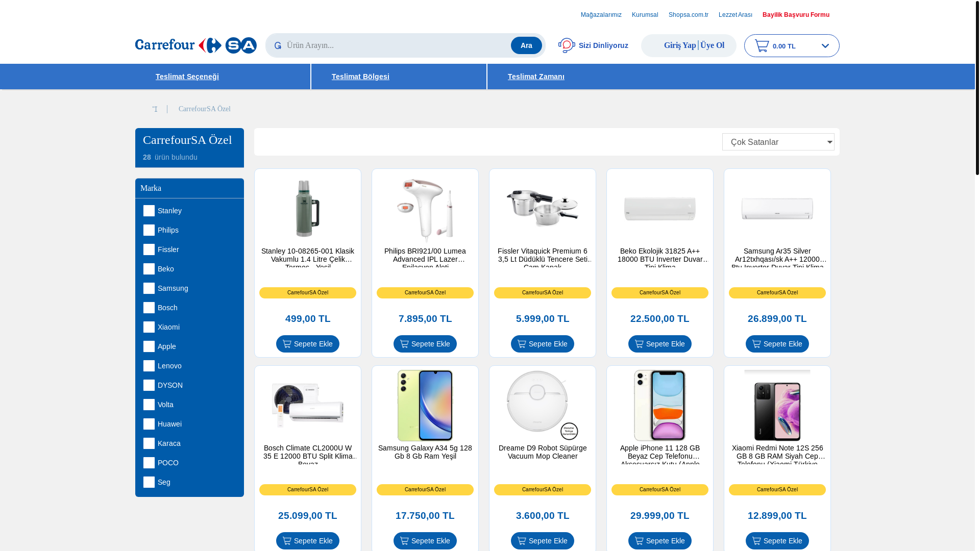Check the Fissler brand filter
This screenshot has height=551, width=980.
point(149,249)
